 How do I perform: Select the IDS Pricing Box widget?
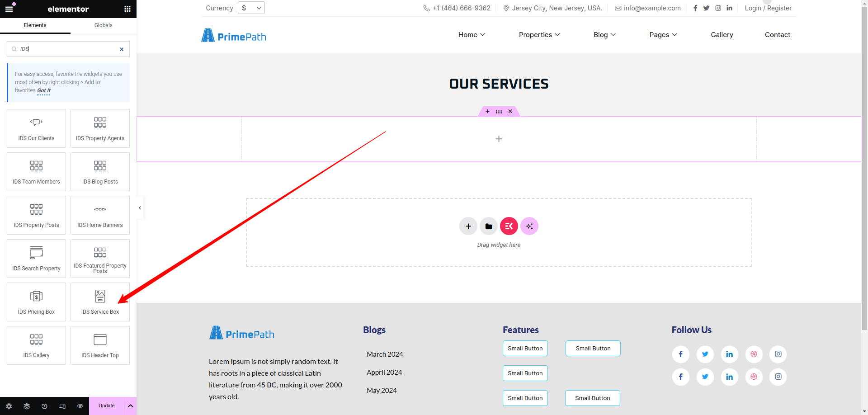coord(36,302)
